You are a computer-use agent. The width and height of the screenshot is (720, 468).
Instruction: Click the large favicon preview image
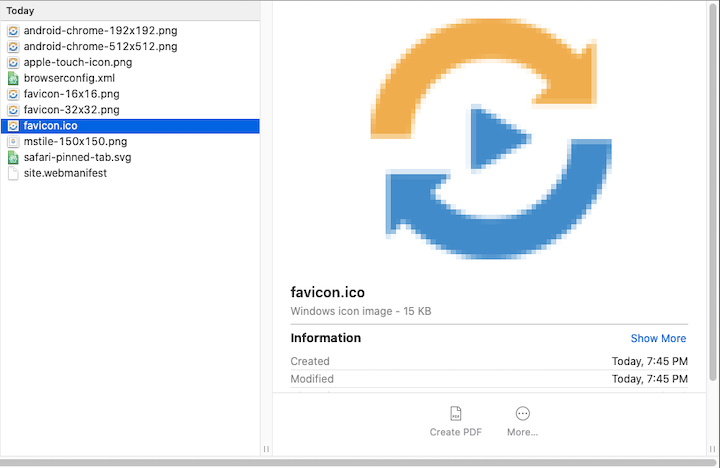tap(490, 138)
